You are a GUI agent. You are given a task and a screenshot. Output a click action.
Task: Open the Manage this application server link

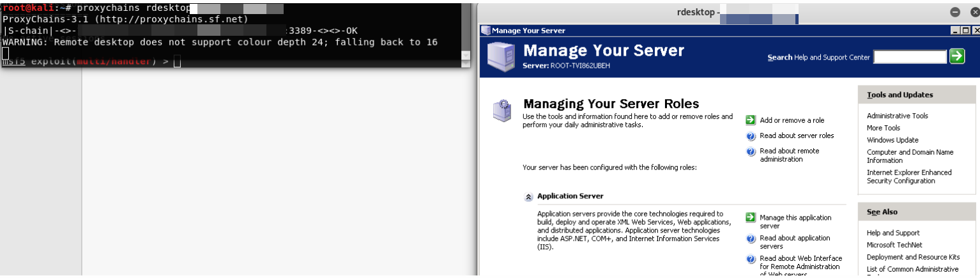pyautogui.click(x=795, y=222)
